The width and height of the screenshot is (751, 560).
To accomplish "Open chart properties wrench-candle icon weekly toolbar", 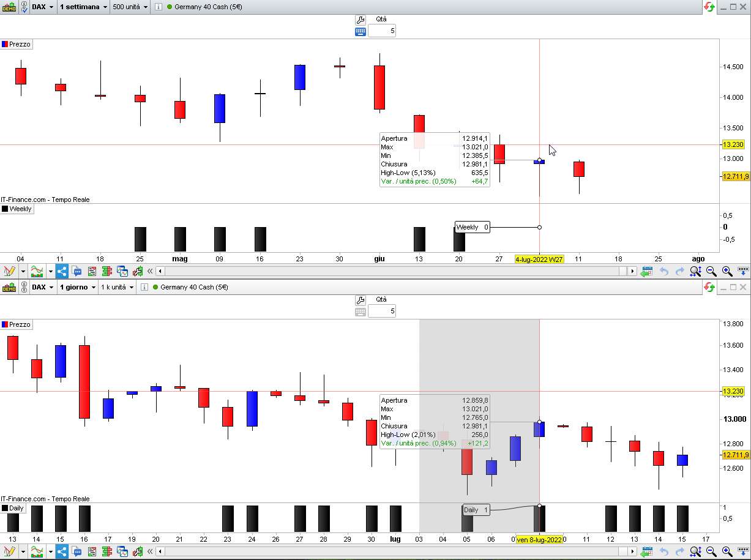I will (137, 271).
